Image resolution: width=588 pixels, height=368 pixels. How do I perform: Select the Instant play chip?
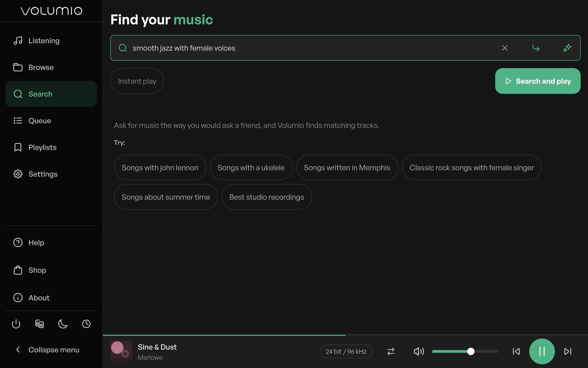tap(137, 81)
